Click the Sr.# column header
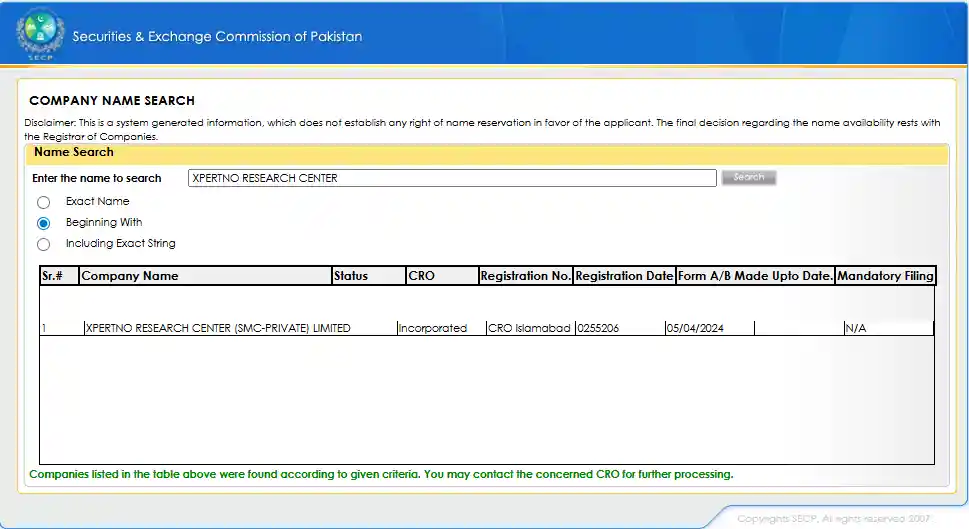The height and width of the screenshot is (529, 969). [x=59, y=276]
